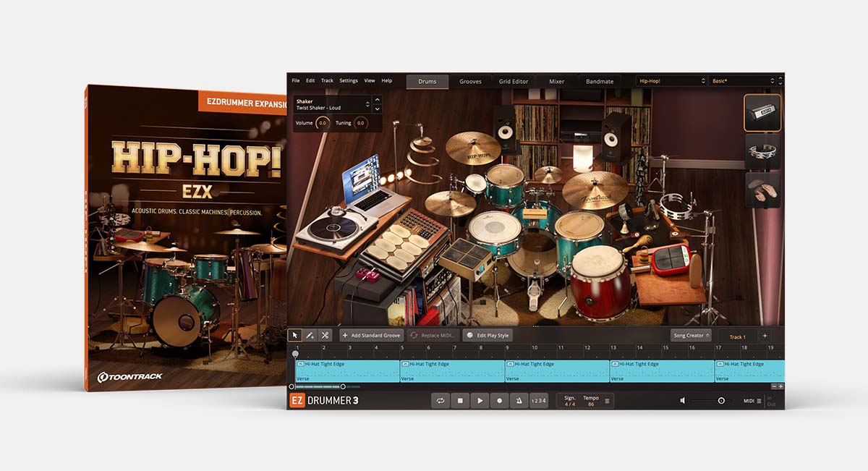
Task: Click the playhead marker at bar 1
Action: (295, 354)
